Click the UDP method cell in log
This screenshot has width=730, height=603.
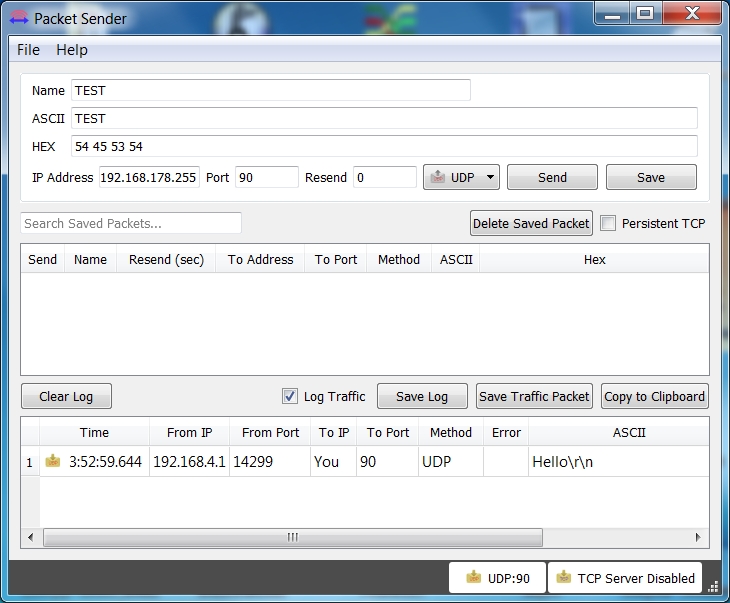451,461
